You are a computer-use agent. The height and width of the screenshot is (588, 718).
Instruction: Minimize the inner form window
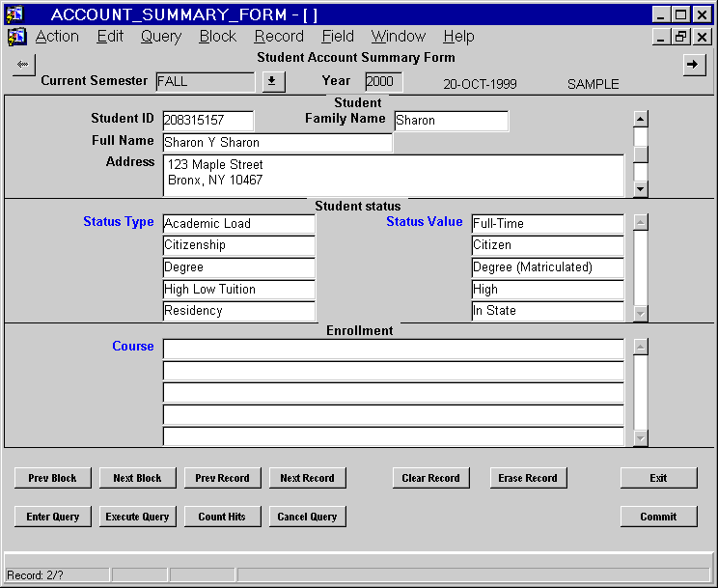(661, 37)
